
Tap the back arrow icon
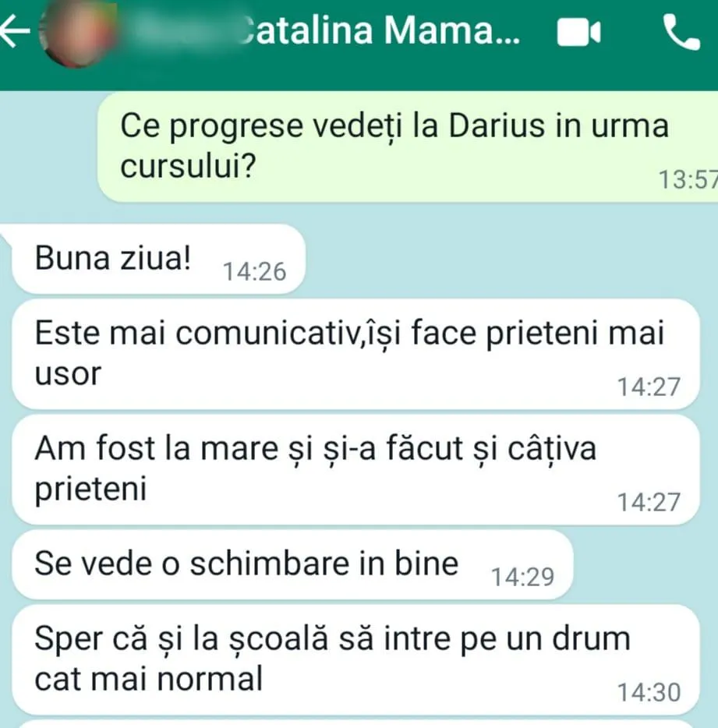[x=15, y=32]
